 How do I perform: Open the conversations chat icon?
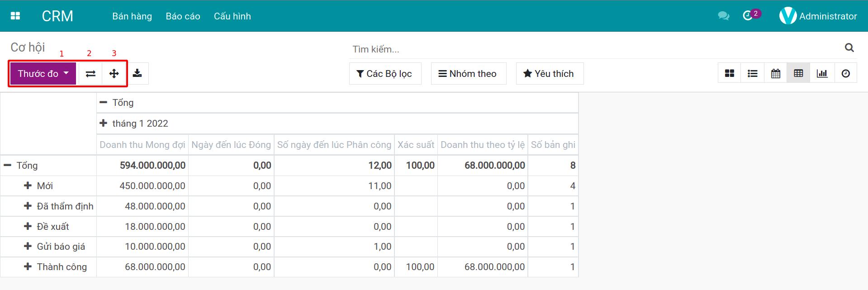tap(723, 16)
